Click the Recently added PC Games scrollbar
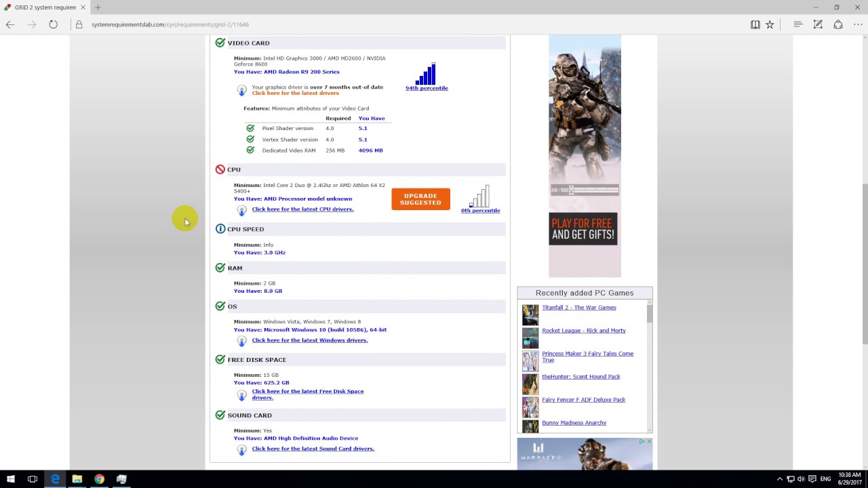Image resolution: width=868 pixels, height=488 pixels. [x=650, y=366]
